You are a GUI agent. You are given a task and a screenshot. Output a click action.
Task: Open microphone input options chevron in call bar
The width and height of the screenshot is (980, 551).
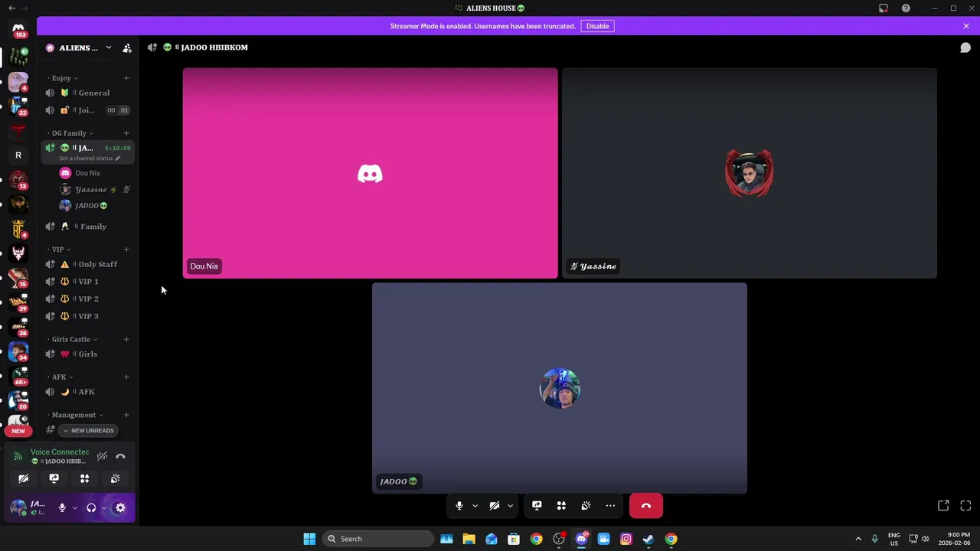[x=475, y=506]
